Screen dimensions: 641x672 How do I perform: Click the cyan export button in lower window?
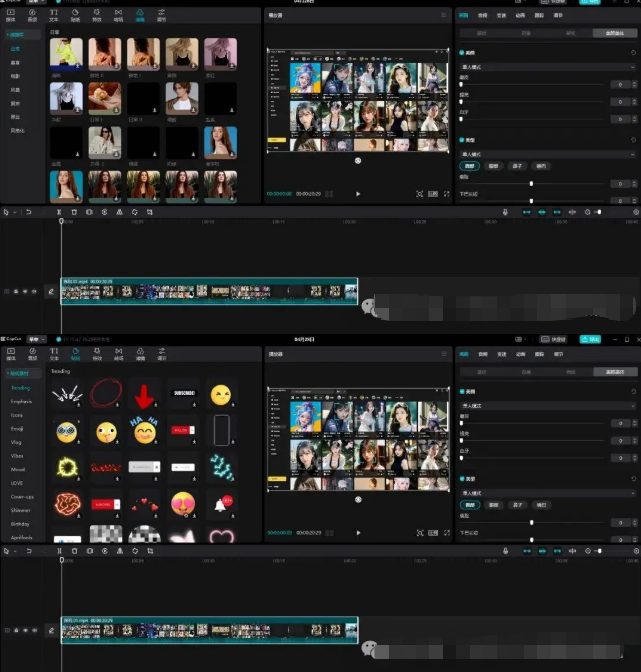point(590,339)
